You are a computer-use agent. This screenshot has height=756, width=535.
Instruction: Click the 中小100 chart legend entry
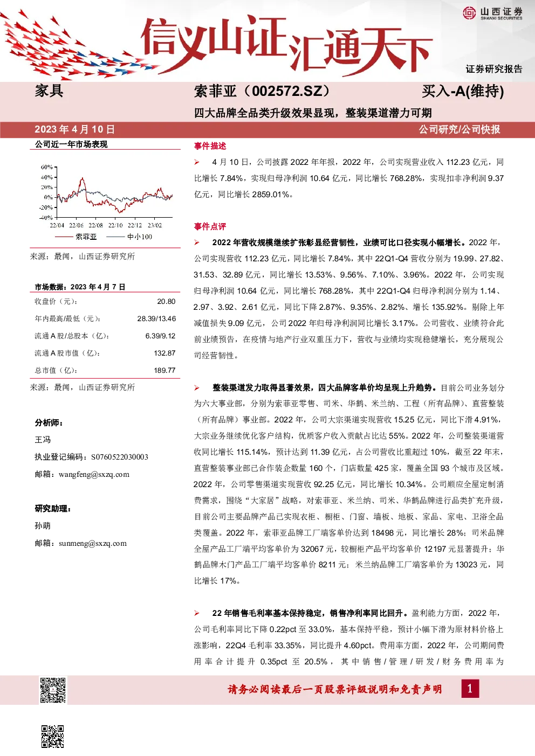[129, 237]
